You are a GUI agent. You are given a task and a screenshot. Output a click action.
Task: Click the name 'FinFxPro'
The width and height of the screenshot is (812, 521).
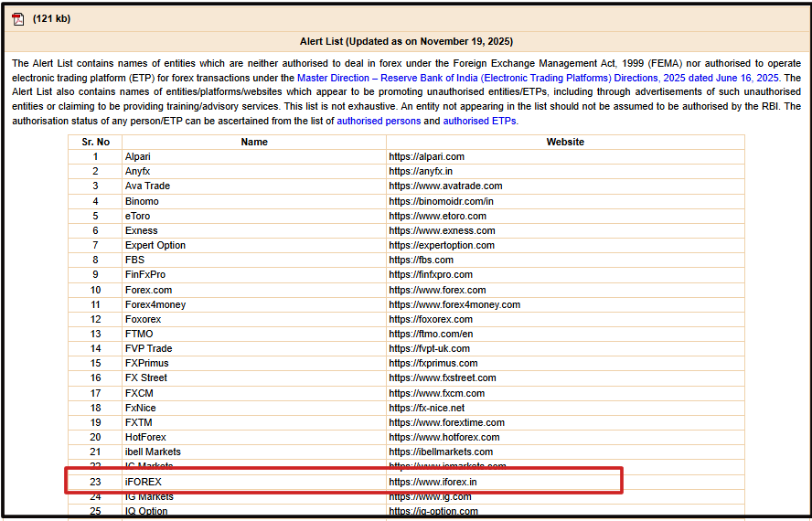pyautogui.click(x=145, y=274)
